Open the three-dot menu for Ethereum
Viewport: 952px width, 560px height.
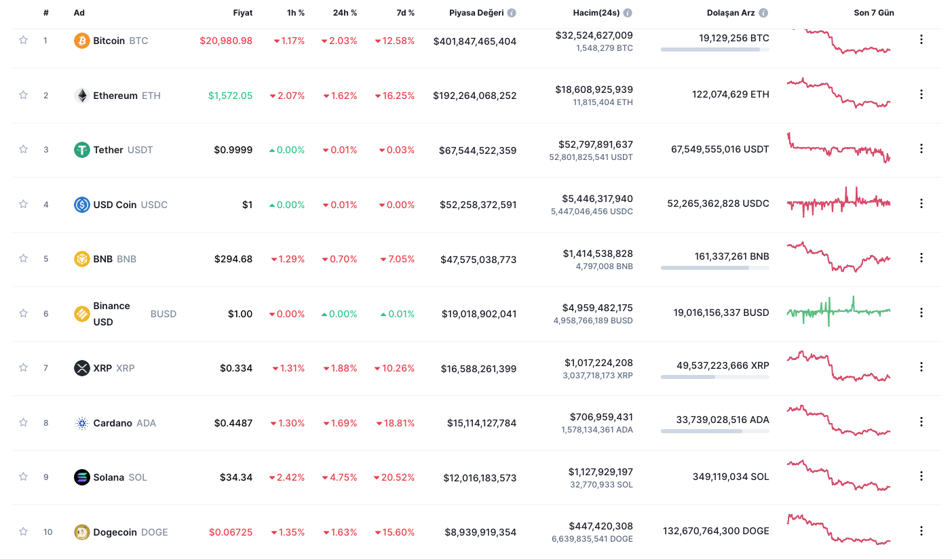coord(921,94)
